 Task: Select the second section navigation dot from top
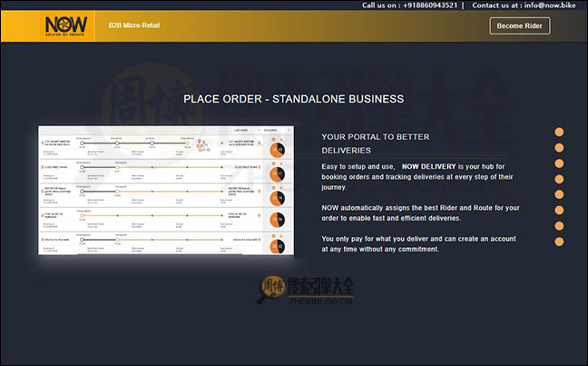pos(559,148)
